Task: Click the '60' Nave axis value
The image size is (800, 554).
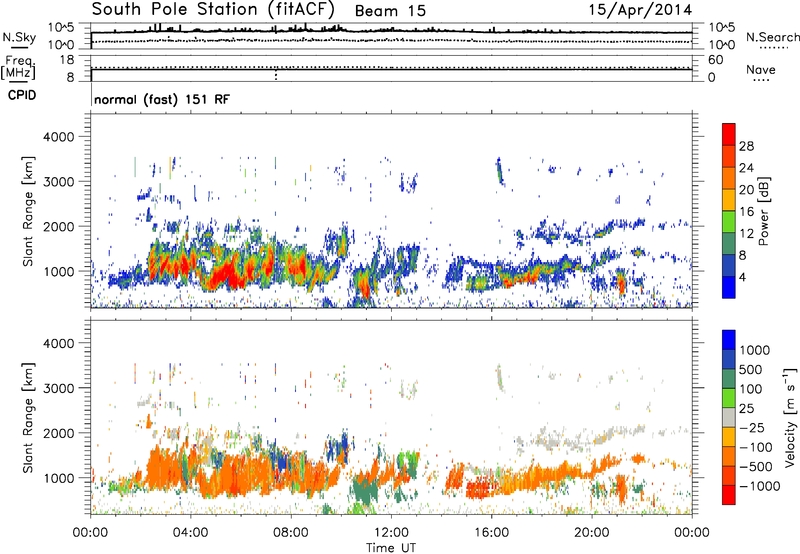Action: click(715, 60)
